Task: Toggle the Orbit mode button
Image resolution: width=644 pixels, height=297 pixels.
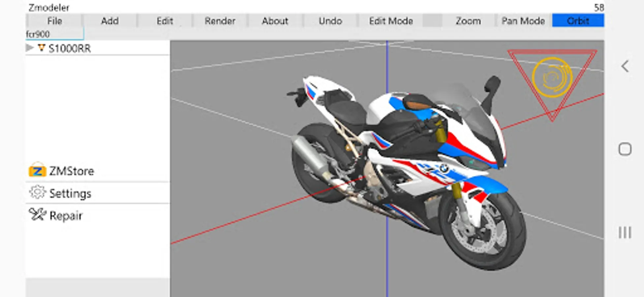Action: [578, 21]
